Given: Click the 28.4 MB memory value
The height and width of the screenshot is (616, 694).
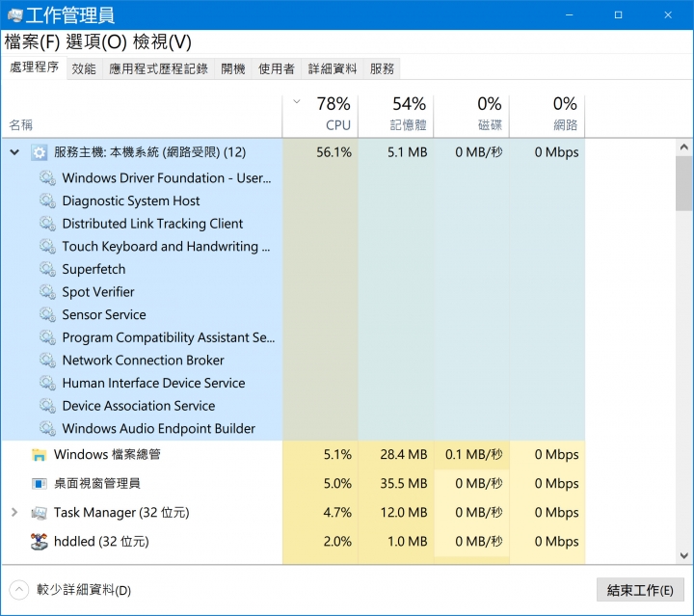Looking at the screenshot, I should coord(404,455).
